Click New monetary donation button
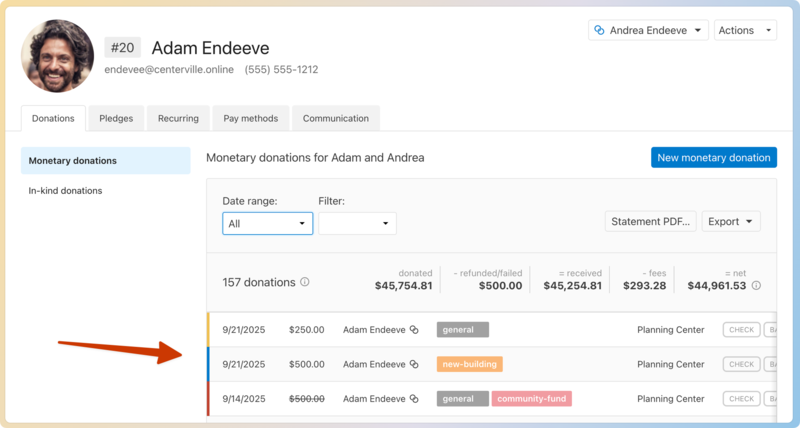The image size is (800, 428). 713,158
